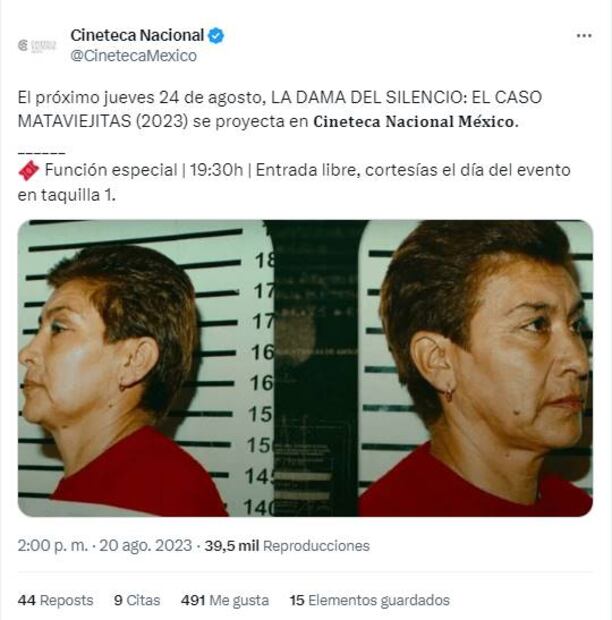Click the blue verified badge
This screenshot has height=620, width=612.
(216, 36)
